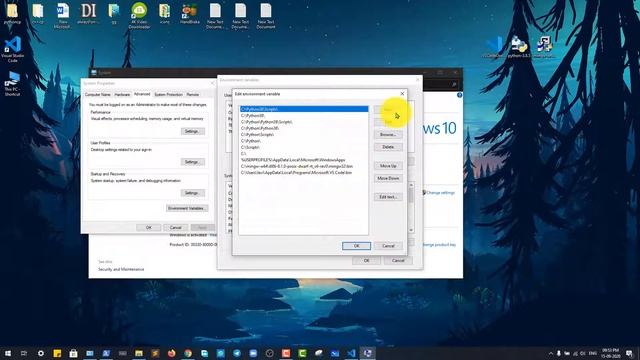The image size is (640, 360).
Task: Confirm Edit environment variable dialog with OK
Action: (x=356, y=246)
